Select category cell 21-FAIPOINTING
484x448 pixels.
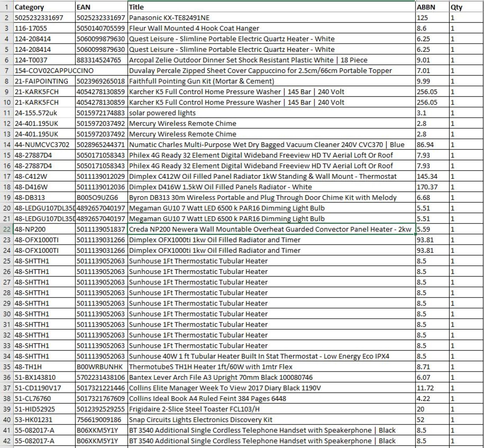pyautogui.click(x=44, y=81)
